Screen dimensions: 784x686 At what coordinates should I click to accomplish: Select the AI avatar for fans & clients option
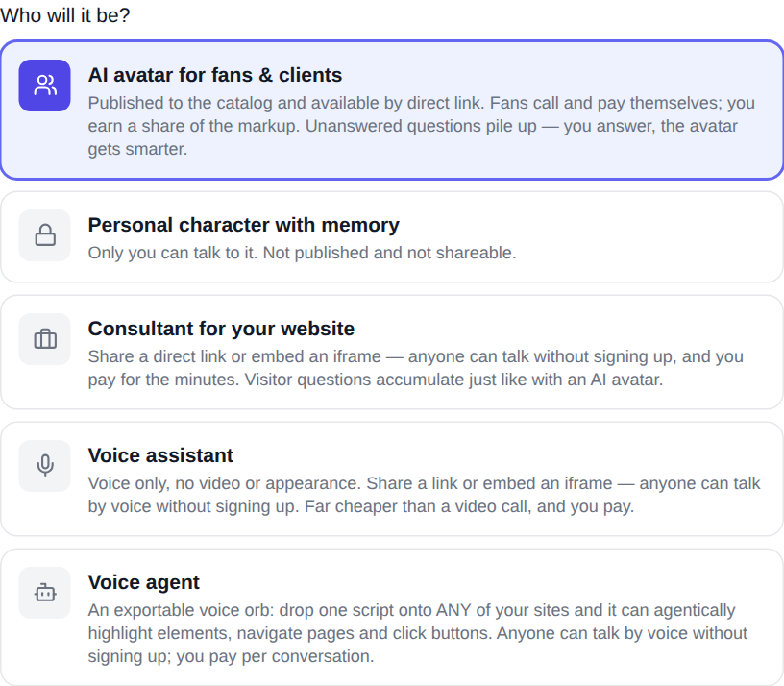pos(392,110)
